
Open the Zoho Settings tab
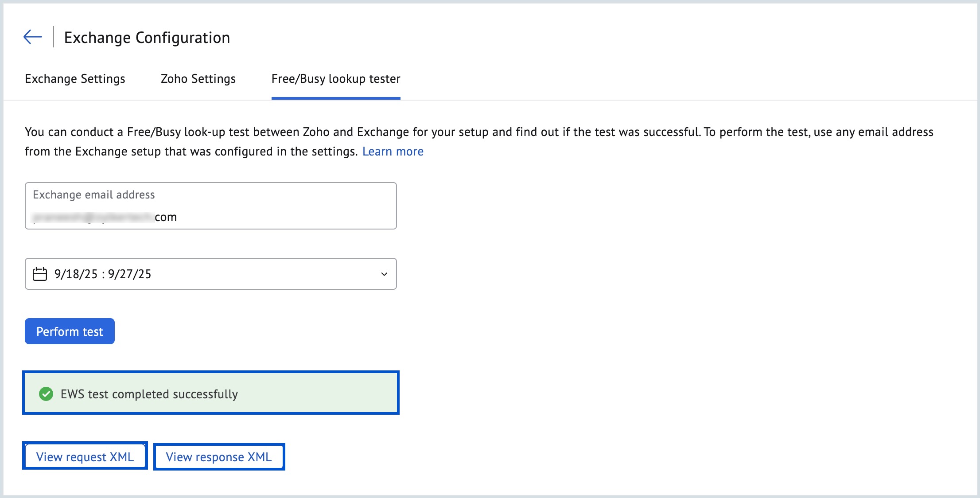point(198,79)
